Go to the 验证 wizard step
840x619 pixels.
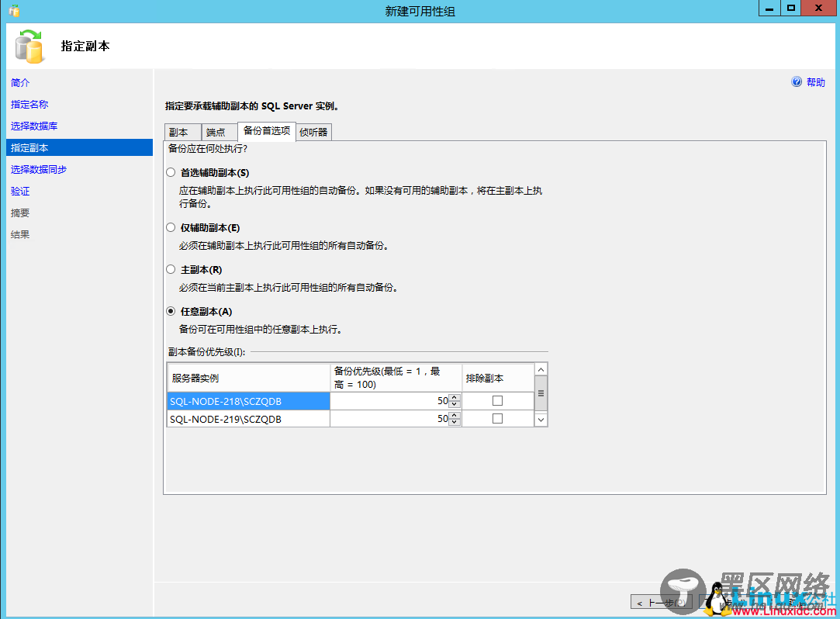(20, 192)
